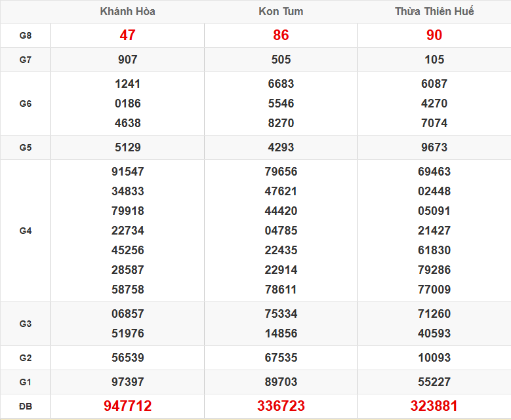Click the G4 result 61830

click(434, 250)
